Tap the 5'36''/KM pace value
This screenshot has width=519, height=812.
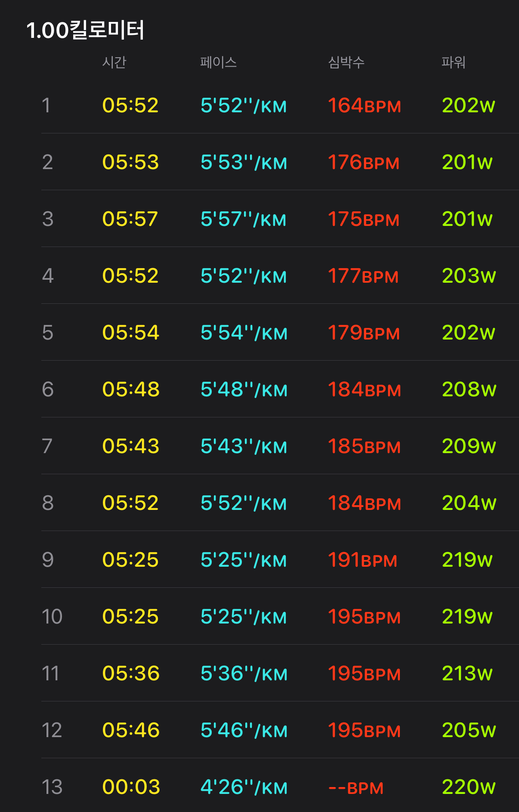pyautogui.click(x=244, y=673)
